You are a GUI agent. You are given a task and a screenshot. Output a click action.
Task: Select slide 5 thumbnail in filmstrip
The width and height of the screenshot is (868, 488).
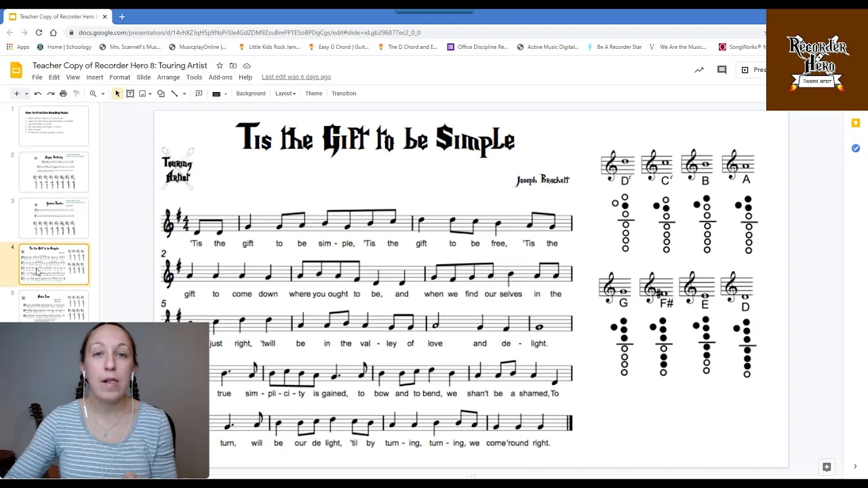54,306
